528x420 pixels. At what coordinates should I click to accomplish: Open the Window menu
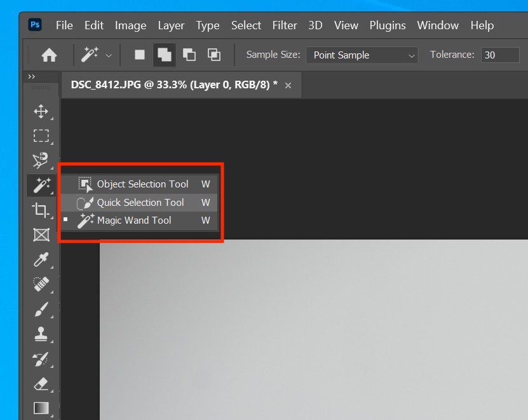point(438,25)
